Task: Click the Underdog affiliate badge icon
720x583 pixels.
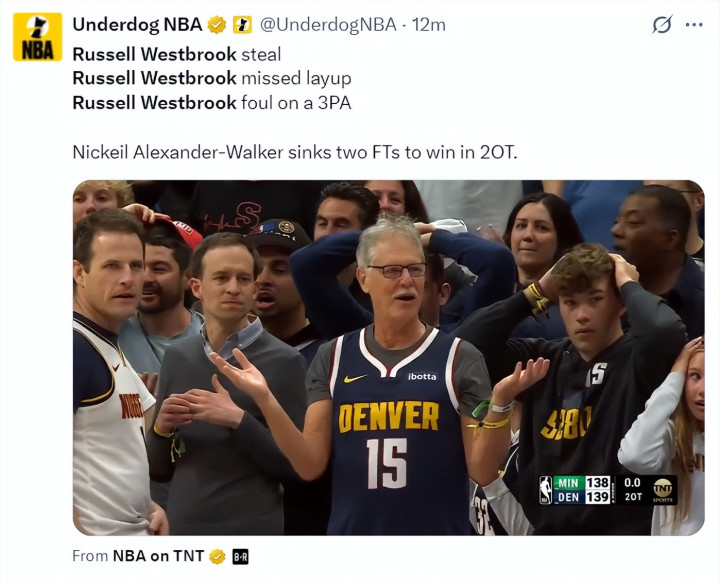Action: 242,25
